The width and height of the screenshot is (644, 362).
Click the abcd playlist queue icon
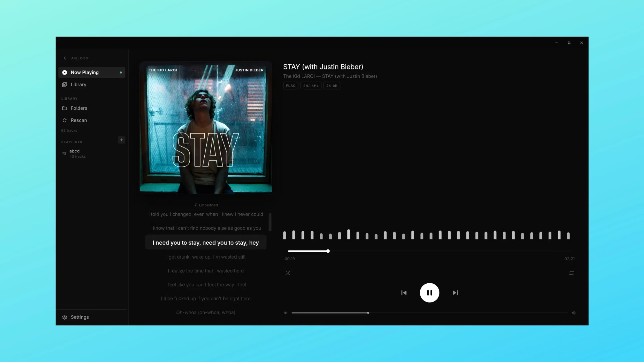pyautogui.click(x=64, y=153)
